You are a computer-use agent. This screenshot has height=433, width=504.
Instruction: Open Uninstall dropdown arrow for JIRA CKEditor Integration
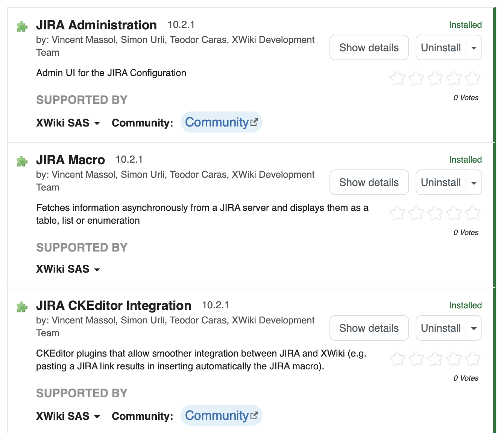pos(474,328)
